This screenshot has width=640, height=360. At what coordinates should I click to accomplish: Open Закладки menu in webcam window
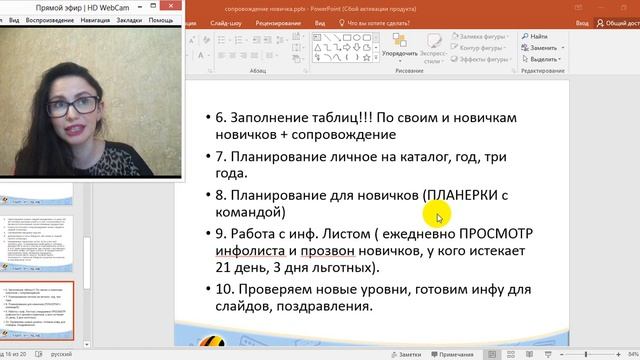pos(129,20)
